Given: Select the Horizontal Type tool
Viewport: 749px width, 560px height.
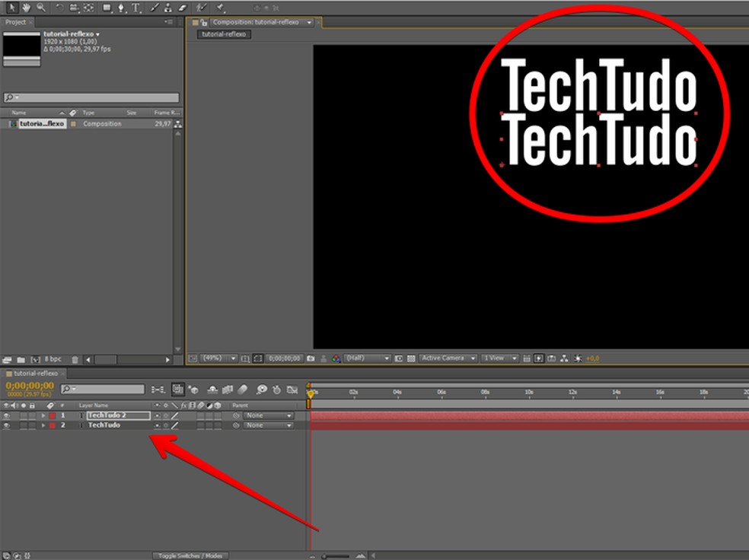Looking at the screenshot, I should pos(136,8).
